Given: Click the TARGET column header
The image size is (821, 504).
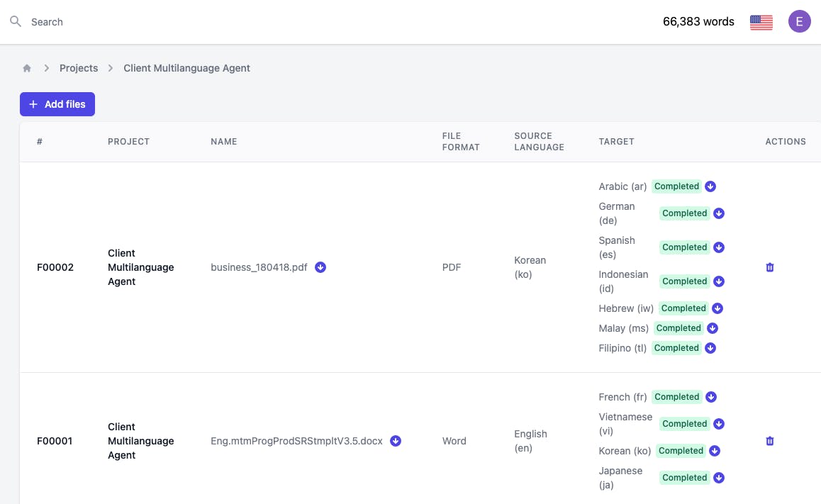Looking at the screenshot, I should (x=616, y=142).
